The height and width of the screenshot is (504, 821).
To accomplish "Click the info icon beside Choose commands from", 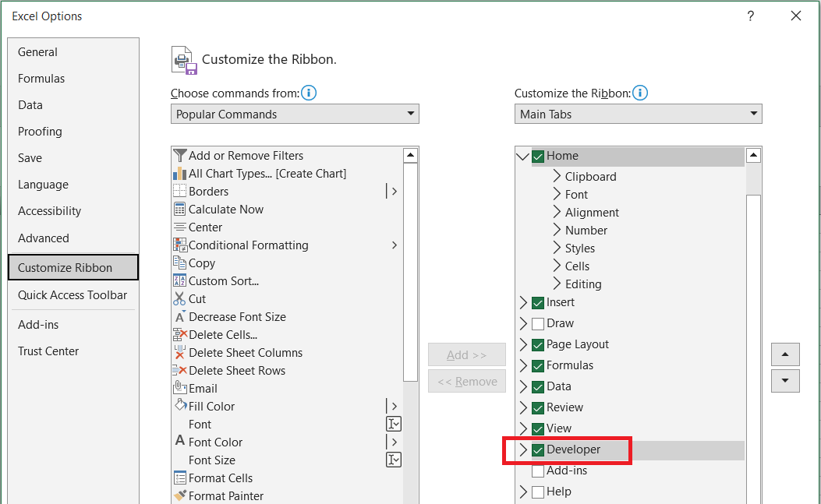I will click(x=309, y=93).
